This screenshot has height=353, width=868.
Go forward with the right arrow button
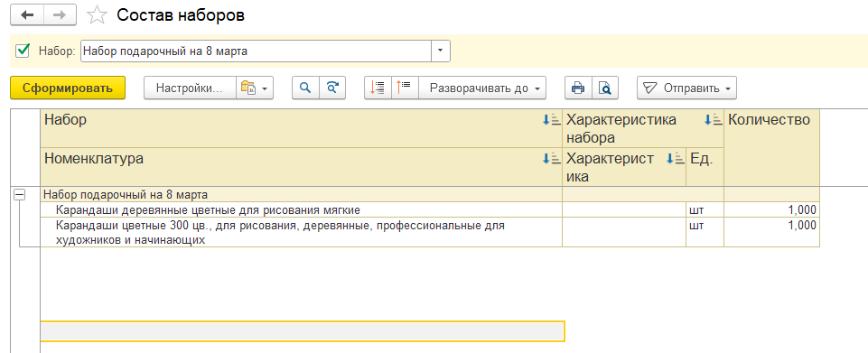[x=61, y=15]
